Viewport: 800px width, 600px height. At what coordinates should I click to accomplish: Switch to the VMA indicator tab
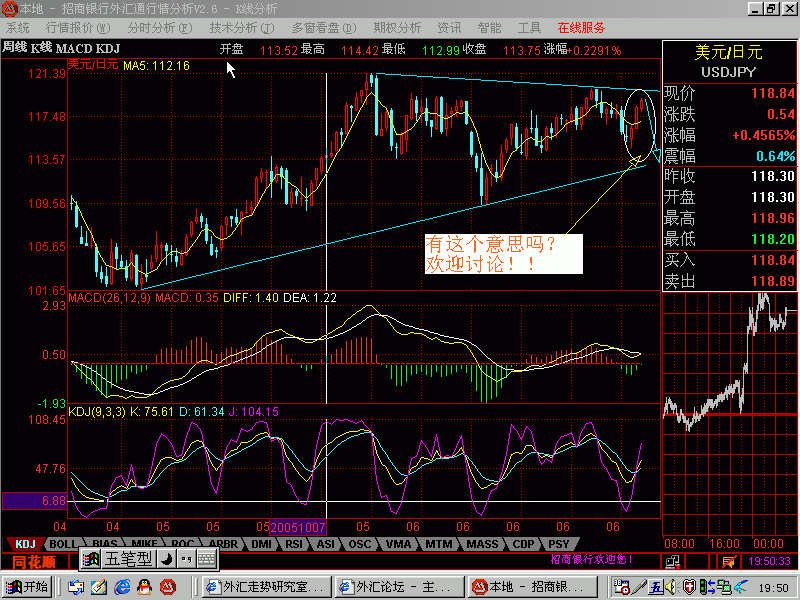tap(398, 544)
